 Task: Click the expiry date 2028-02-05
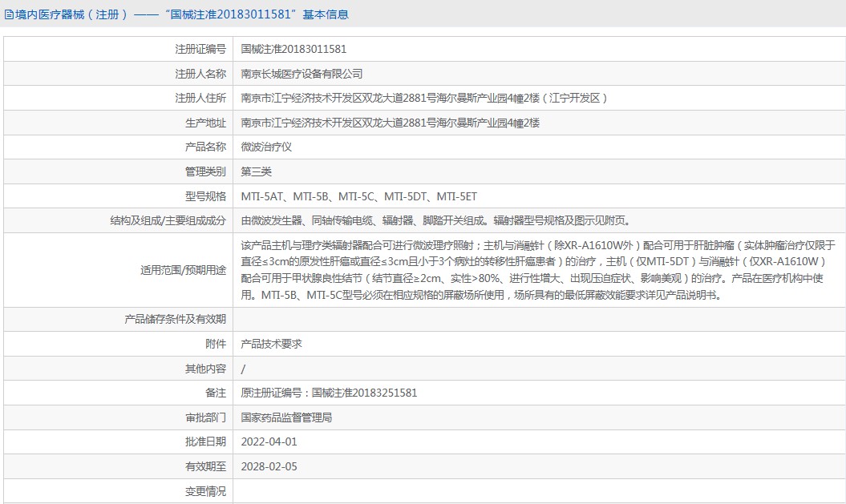(269, 467)
